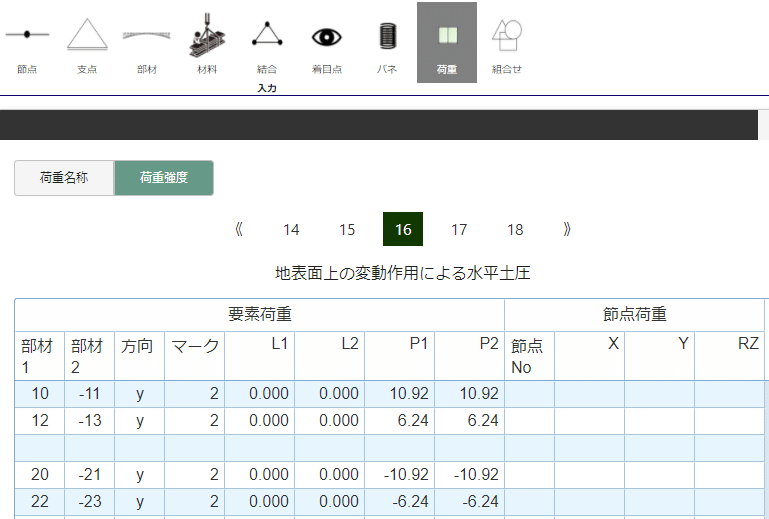
Task: Select cell with 部材1 value 10
Action: 40,394
